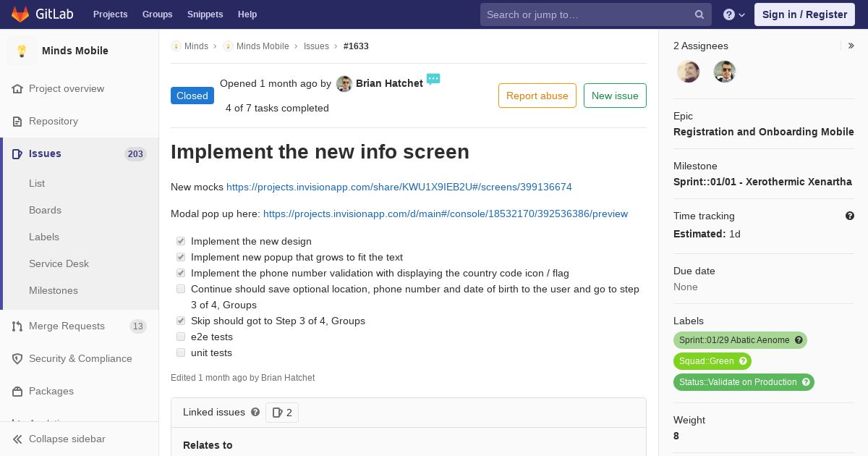
Task: Click the first assignee avatar
Action: (x=688, y=72)
